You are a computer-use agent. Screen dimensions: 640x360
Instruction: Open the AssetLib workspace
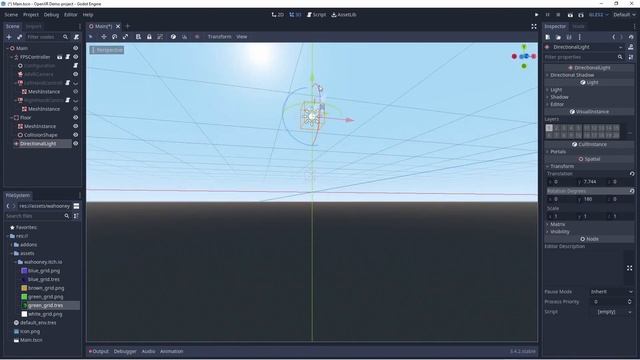click(x=344, y=15)
